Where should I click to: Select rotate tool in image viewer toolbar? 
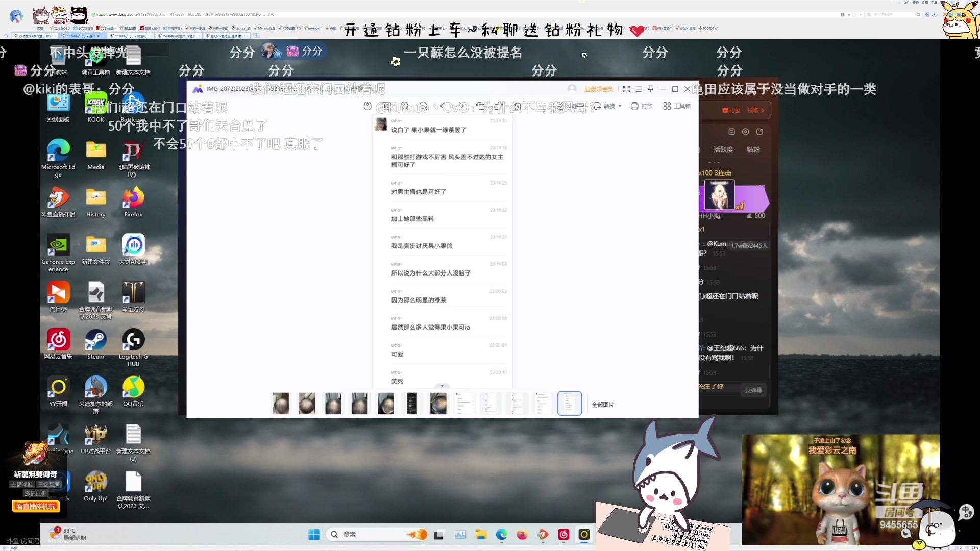point(481,106)
